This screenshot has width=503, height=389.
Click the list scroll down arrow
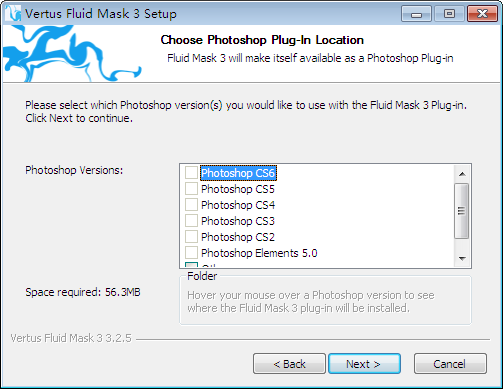point(462,259)
